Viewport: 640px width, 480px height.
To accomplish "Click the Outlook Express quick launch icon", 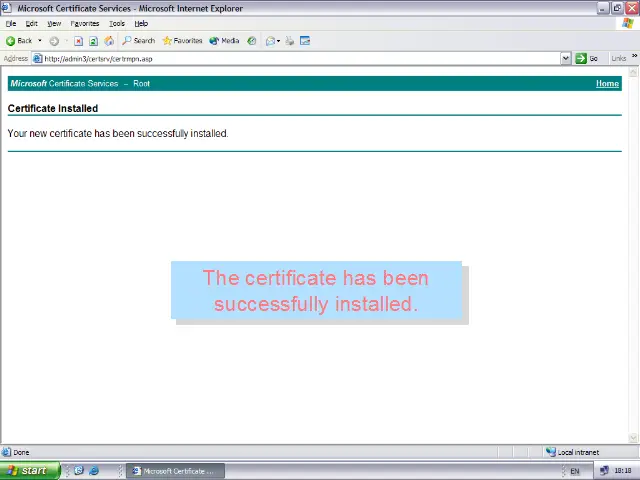I will click(x=79, y=471).
